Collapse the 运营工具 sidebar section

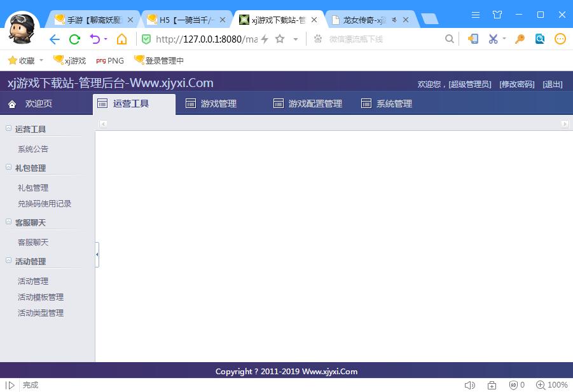coord(9,128)
